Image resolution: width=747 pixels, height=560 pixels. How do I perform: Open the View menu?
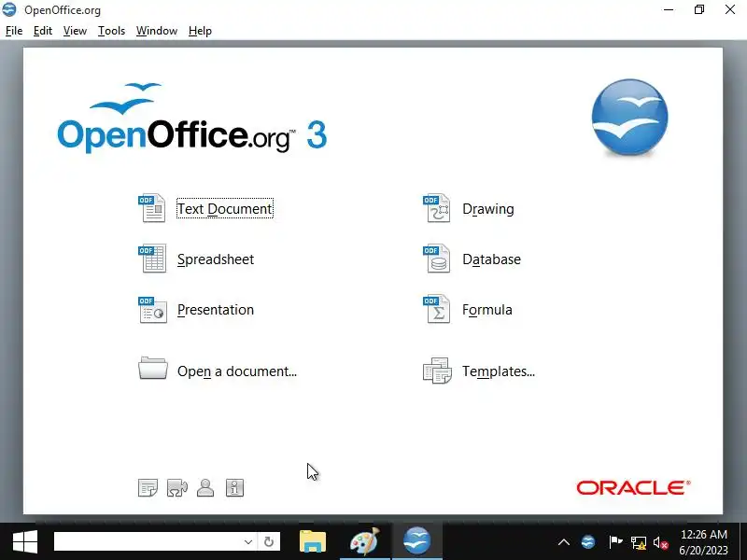pos(75,31)
